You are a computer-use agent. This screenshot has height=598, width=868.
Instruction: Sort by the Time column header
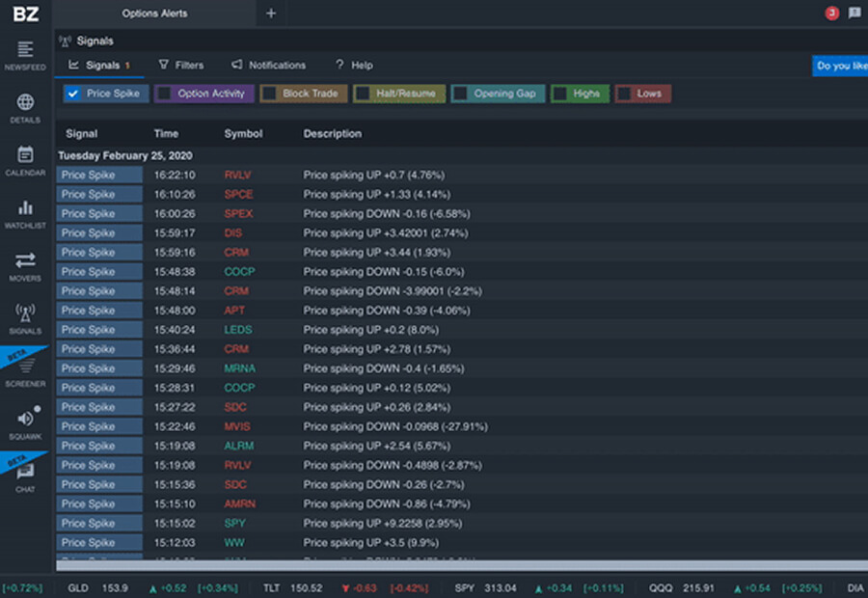166,134
